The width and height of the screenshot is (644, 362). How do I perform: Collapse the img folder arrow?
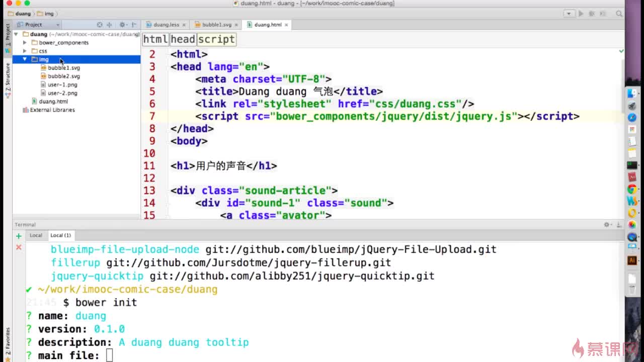(25, 59)
